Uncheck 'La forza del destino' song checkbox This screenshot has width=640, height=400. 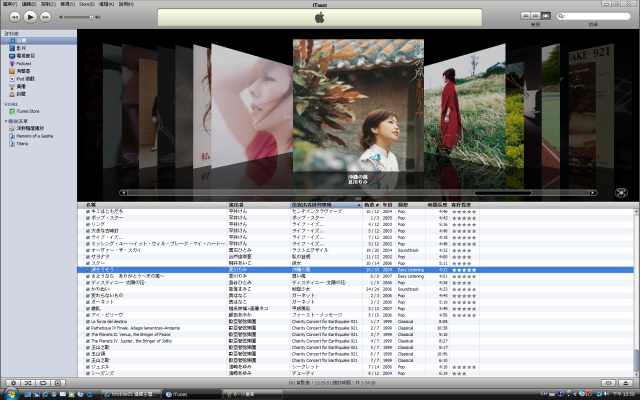coord(88,322)
